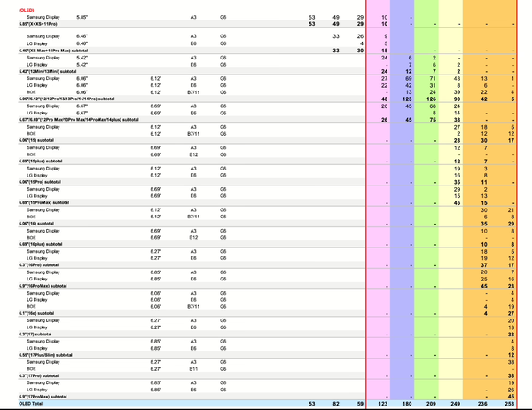The image size is (532, 410).
Task: Click value 249 in OLED Total row
Action: coord(455,404)
